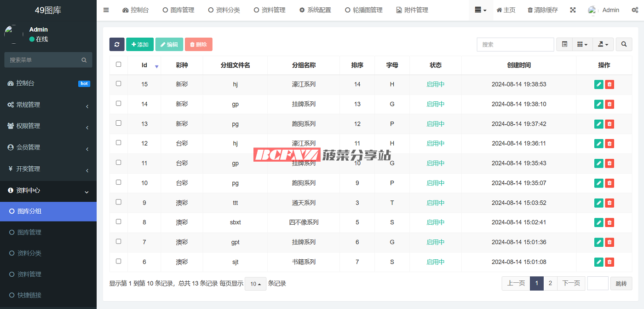The height and width of the screenshot is (309, 644).
Task: Click the 搜索 table search input field
Action: coord(515,45)
